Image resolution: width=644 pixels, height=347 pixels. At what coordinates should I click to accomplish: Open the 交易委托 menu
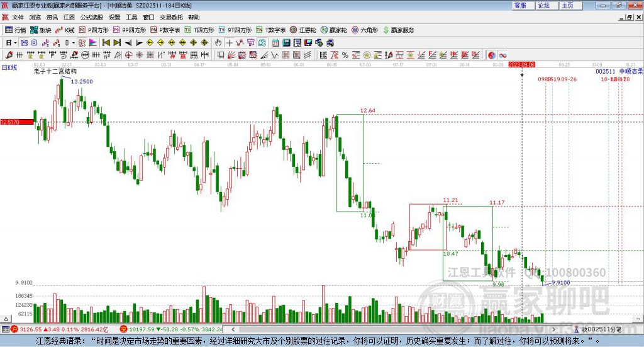click(x=171, y=17)
